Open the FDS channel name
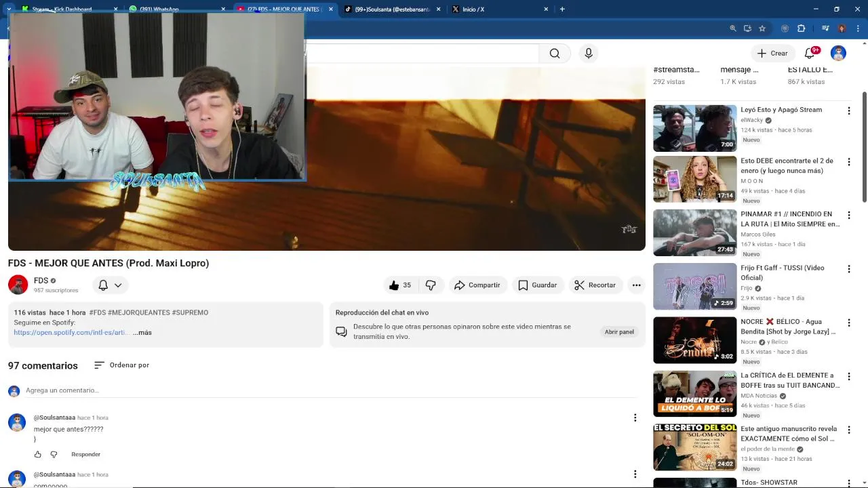Image resolution: width=868 pixels, height=488 pixels. point(41,281)
